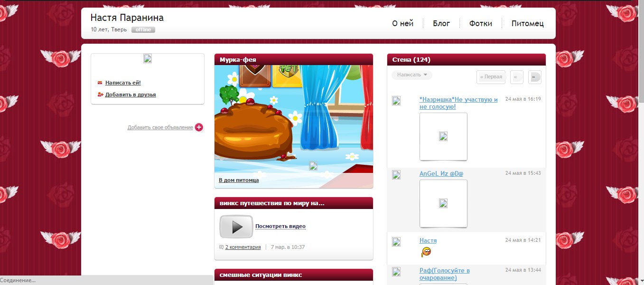The height and width of the screenshot is (285, 644).
Task: Click the Мурка-фея block title
Action: (238, 60)
